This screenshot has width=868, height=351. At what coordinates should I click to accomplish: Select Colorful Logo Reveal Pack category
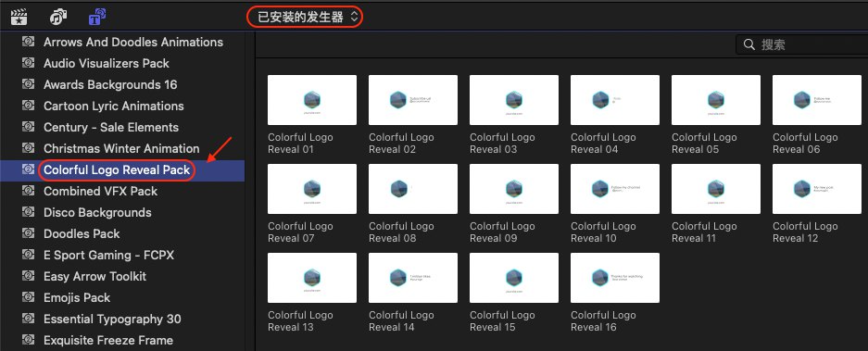click(x=117, y=170)
